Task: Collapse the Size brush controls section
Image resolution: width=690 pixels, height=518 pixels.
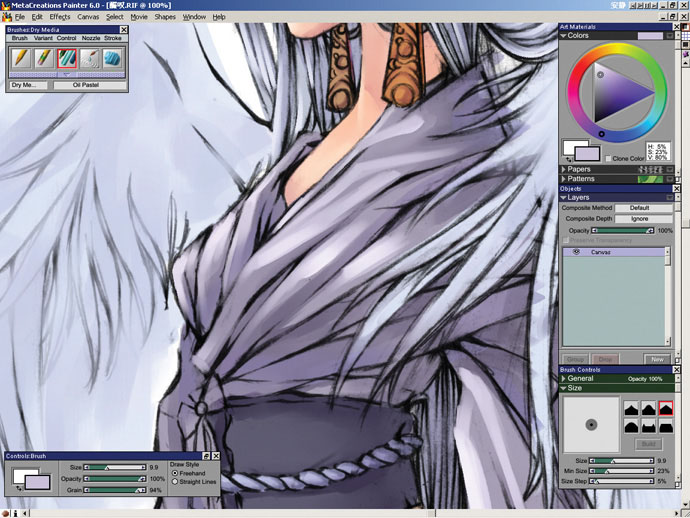Action: (x=563, y=388)
